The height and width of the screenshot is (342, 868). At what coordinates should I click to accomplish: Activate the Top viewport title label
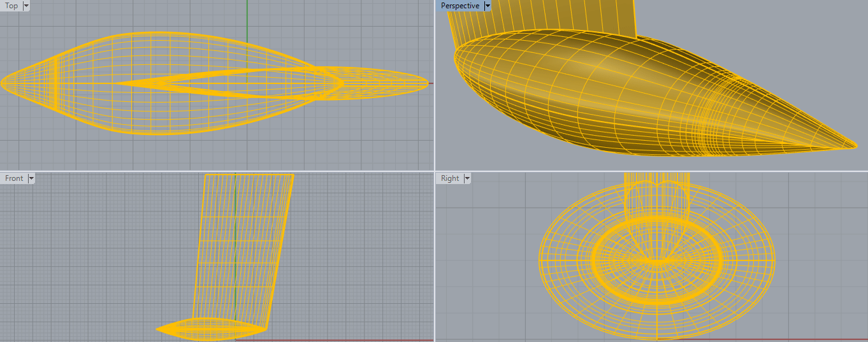[x=11, y=6]
